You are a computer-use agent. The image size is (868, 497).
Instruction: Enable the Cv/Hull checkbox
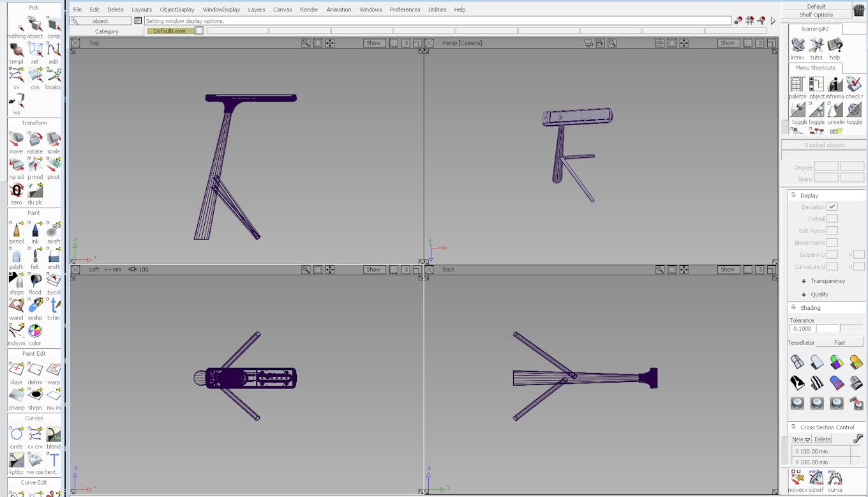tap(832, 219)
